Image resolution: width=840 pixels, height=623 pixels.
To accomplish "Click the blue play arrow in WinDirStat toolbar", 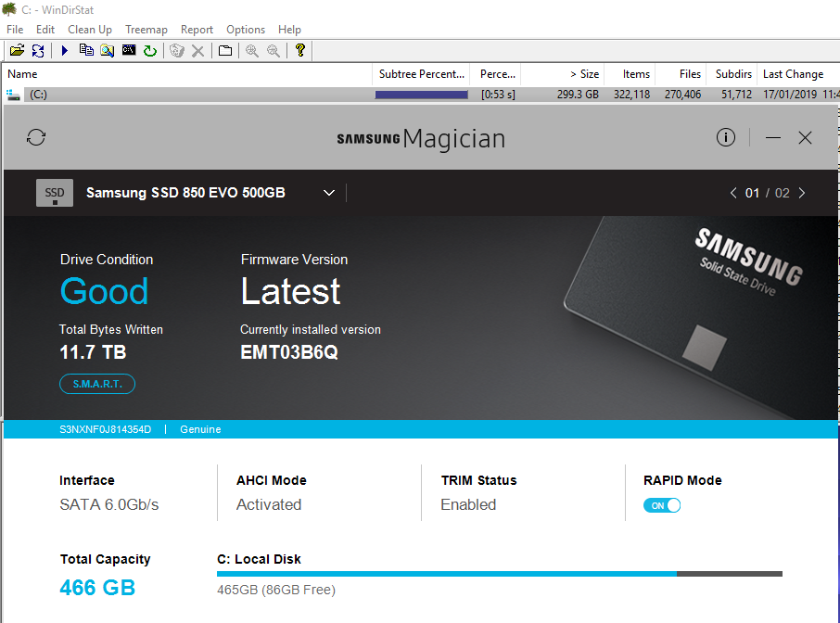I will coord(65,50).
